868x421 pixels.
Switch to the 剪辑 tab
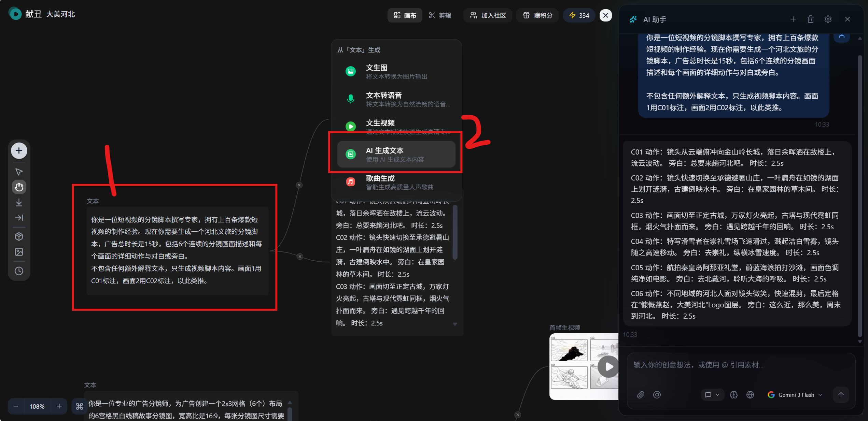(440, 15)
